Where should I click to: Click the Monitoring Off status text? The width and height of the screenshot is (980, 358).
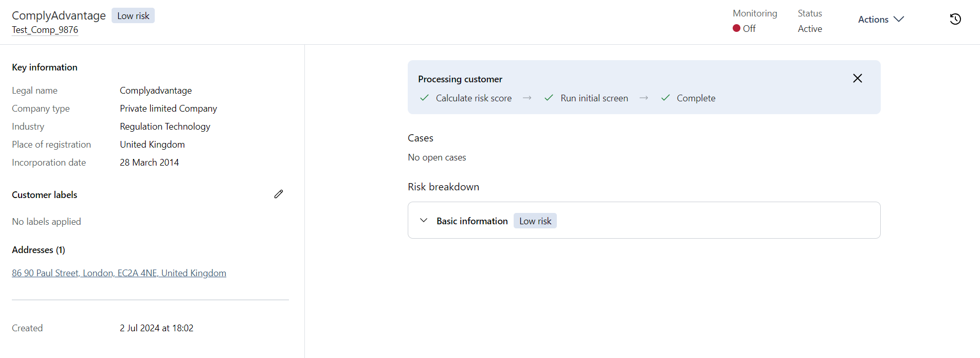[x=749, y=29]
